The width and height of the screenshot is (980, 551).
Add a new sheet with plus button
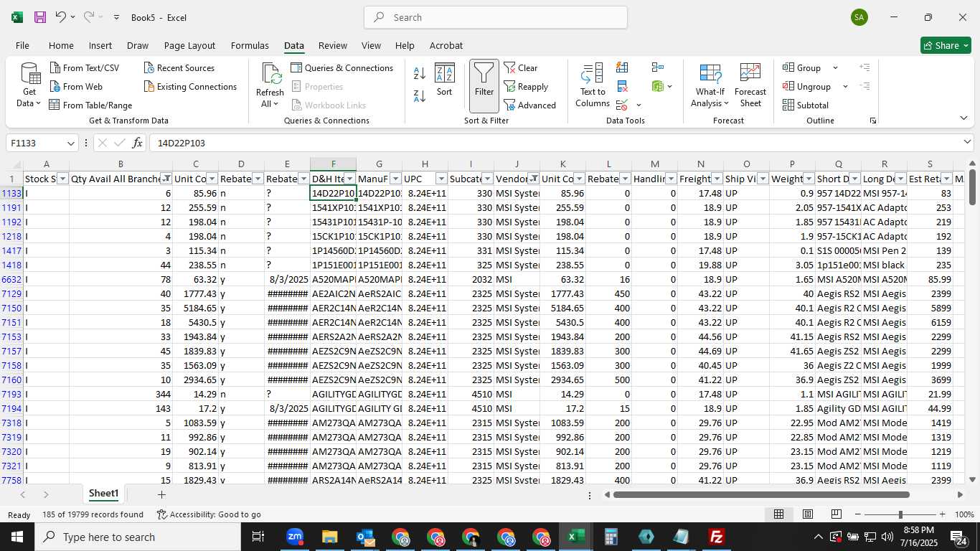point(161,494)
